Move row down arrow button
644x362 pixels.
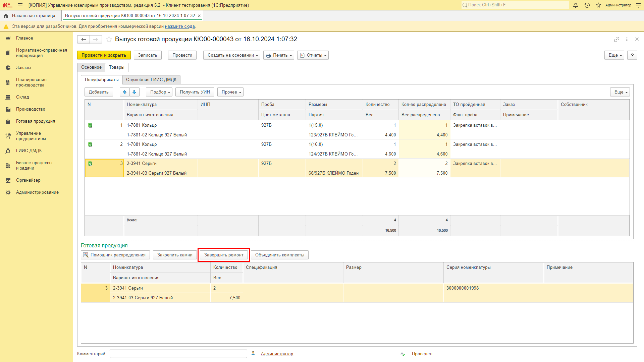[135, 92]
